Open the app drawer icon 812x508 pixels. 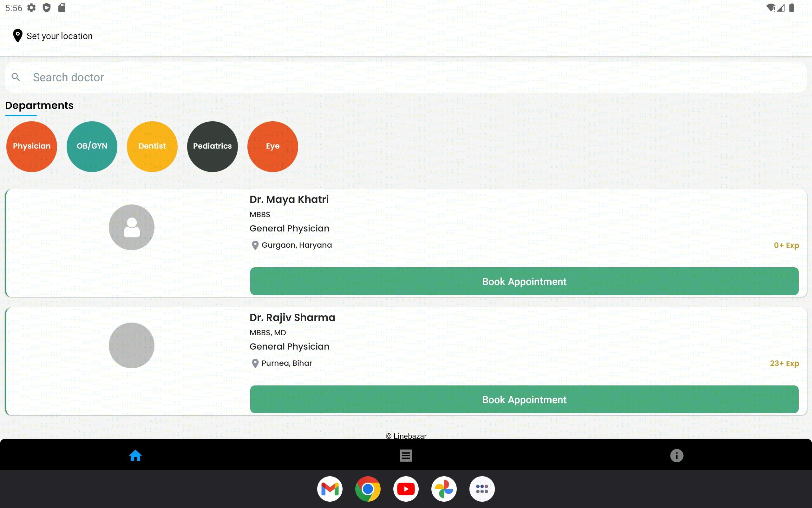tap(482, 489)
